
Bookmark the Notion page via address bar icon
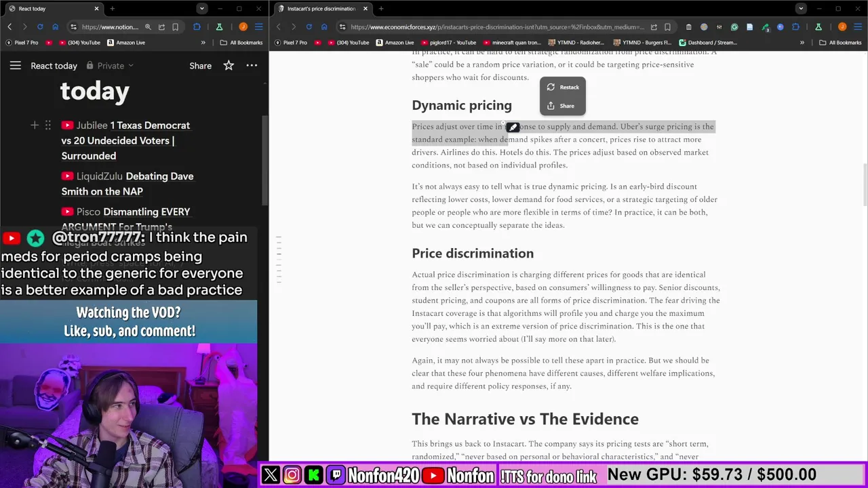(x=175, y=27)
